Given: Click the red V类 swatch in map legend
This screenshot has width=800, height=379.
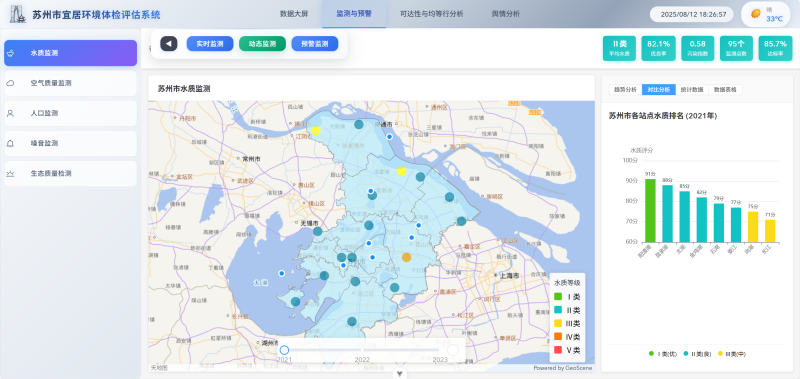Looking at the screenshot, I should point(558,350).
